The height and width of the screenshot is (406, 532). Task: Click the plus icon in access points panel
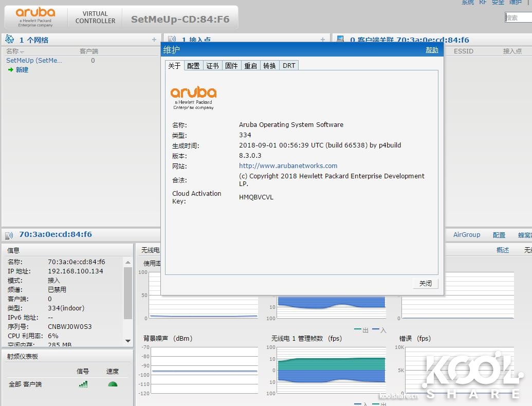tap(323, 40)
